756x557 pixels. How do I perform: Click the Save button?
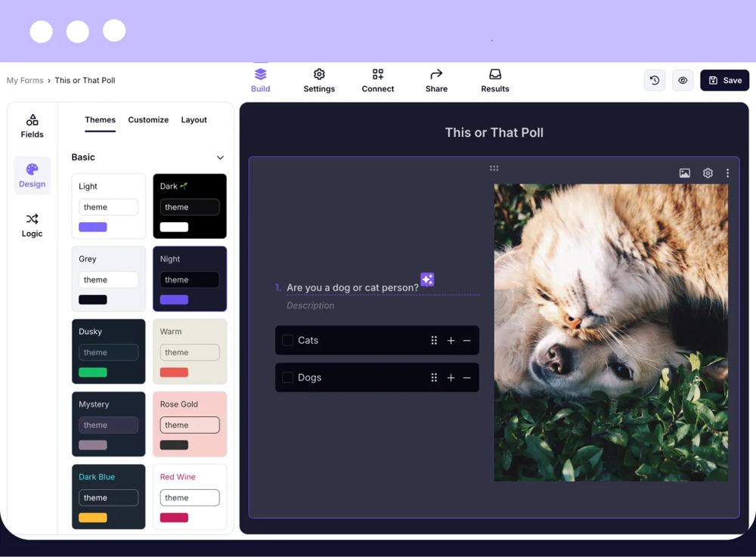coord(724,80)
